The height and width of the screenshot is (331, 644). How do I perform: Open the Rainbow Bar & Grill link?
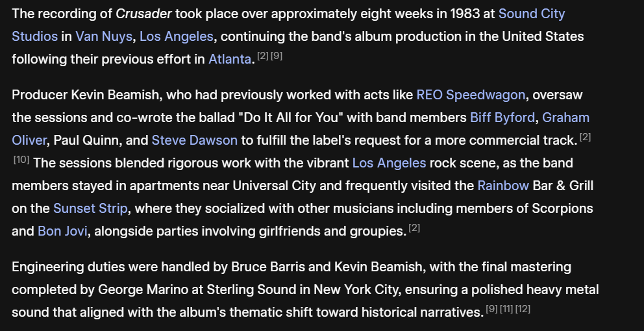[x=503, y=186]
